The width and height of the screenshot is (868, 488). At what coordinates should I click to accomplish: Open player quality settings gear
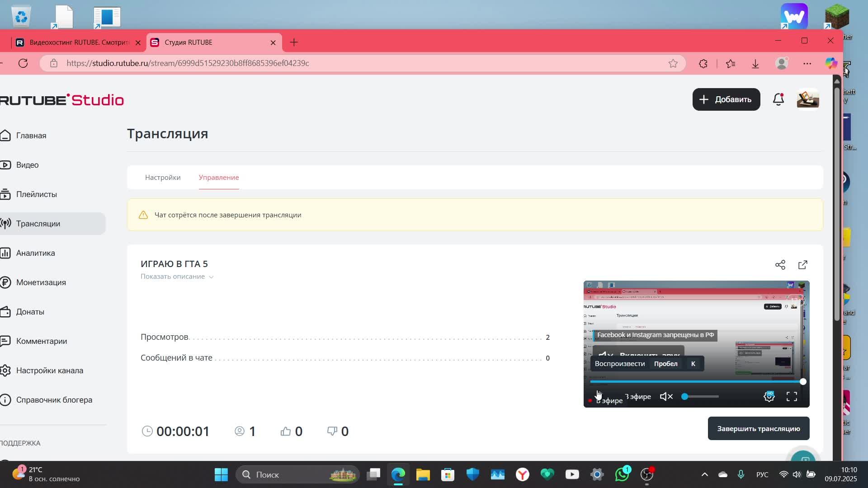point(769,397)
